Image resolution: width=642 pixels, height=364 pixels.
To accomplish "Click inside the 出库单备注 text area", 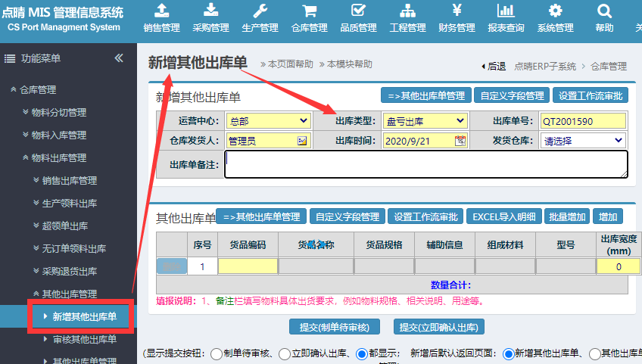I will pyautogui.click(x=425, y=164).
